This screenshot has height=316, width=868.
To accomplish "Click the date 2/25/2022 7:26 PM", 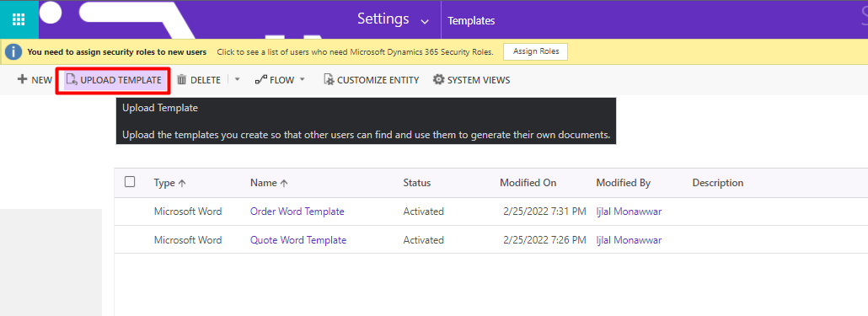I will tap(544, 240).
